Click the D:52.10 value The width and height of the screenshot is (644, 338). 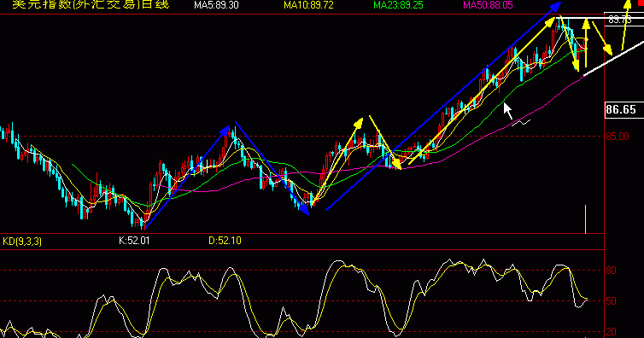225,241
